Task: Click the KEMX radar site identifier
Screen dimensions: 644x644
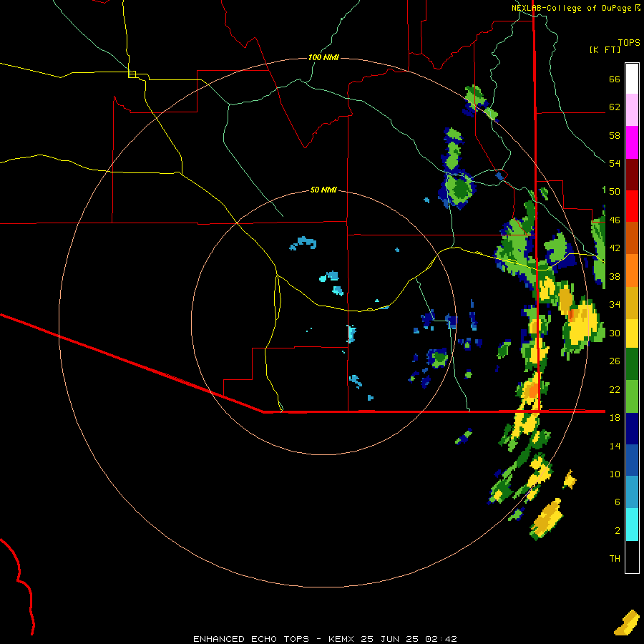Action: pyautogui.click(x=341, y=639)
